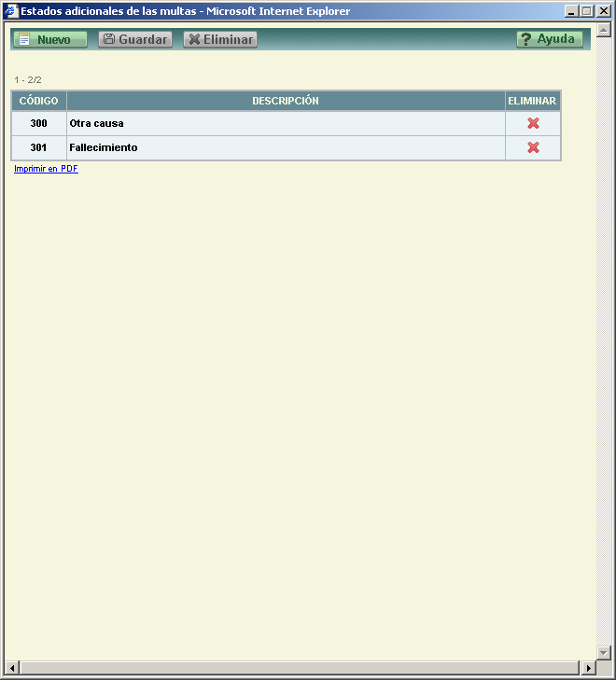Click the red X delete icon for code 300
616x680 pixels.
533,123
